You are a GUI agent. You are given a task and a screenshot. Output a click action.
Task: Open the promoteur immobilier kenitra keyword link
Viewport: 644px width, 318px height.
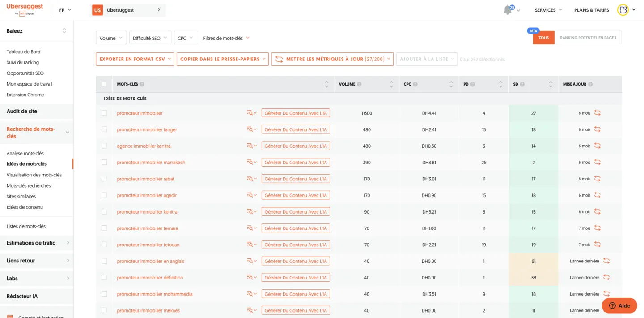coord(147,212)
